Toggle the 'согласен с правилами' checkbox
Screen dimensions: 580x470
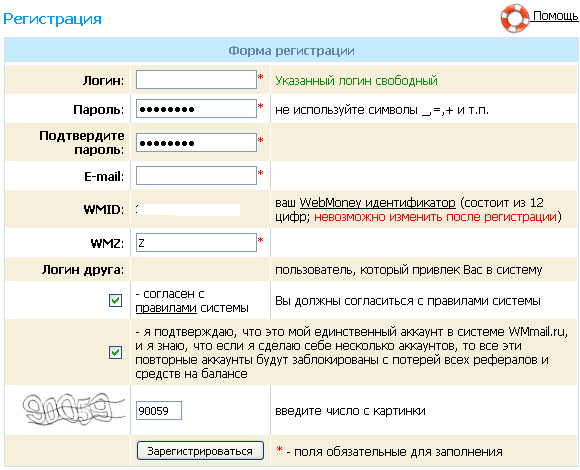click(x=115, y=300)
